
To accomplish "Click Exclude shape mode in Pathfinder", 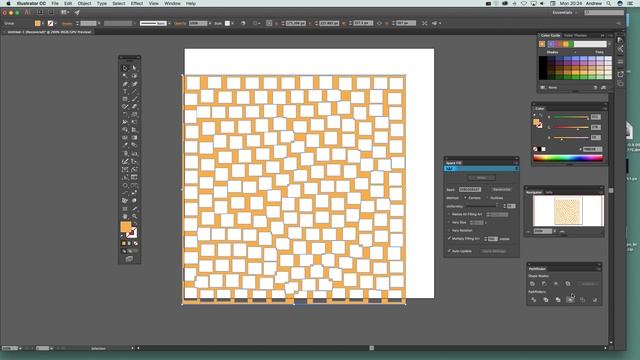I will pyautogui.click(x=568, y=284).
